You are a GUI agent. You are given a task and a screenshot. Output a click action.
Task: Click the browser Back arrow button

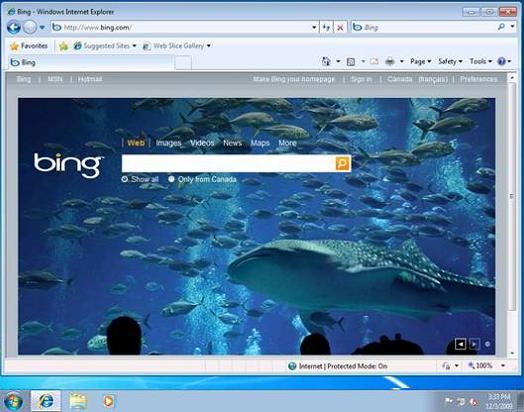tap(14, 27)
